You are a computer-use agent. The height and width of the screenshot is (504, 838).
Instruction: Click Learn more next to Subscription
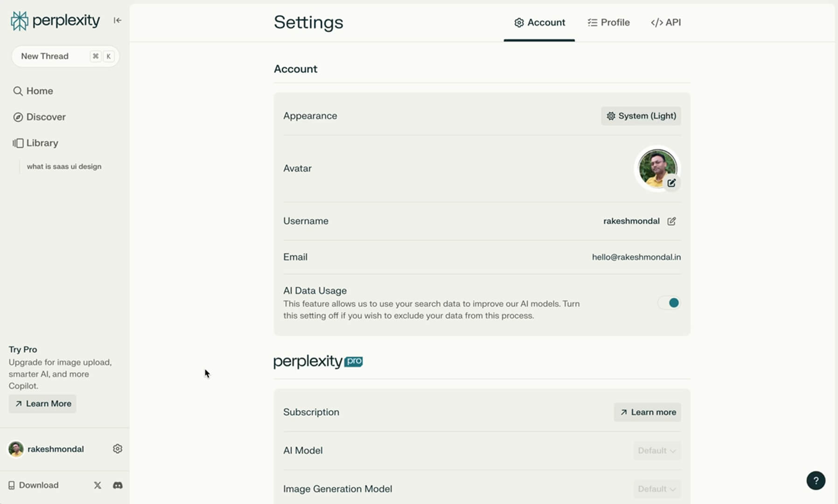click(x=647, y=412)
